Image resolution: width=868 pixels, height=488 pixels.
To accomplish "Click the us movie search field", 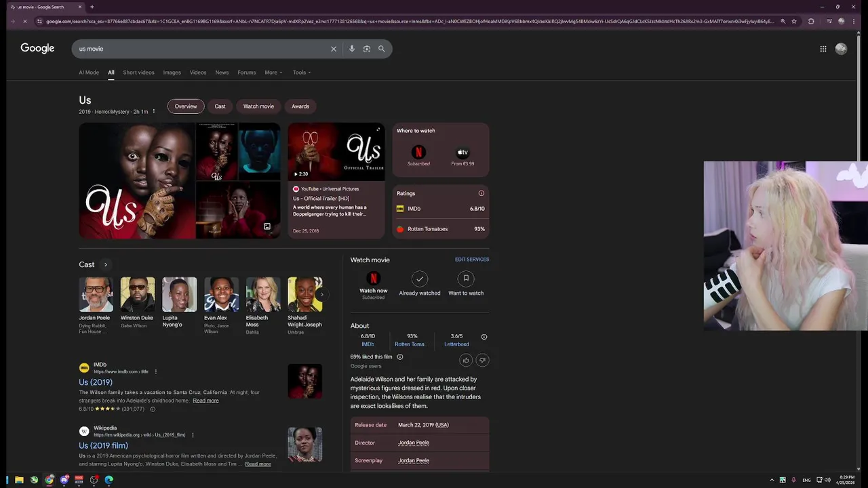I will pos(201,49).
